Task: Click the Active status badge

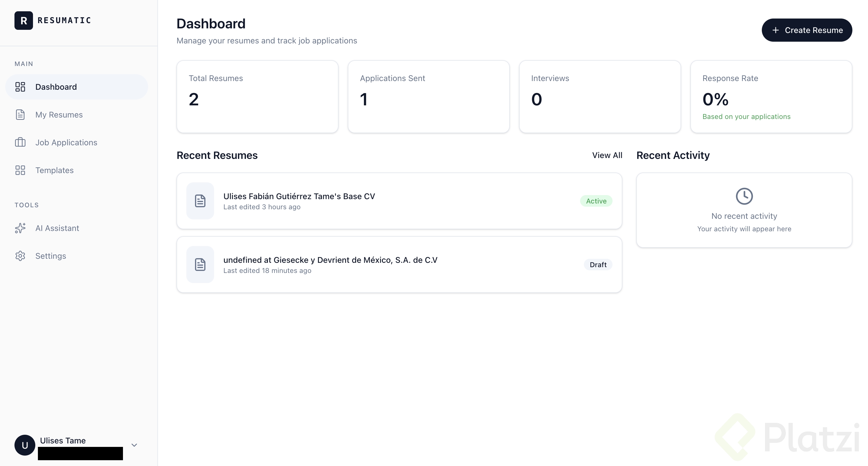Action: (x=596, y=201)
